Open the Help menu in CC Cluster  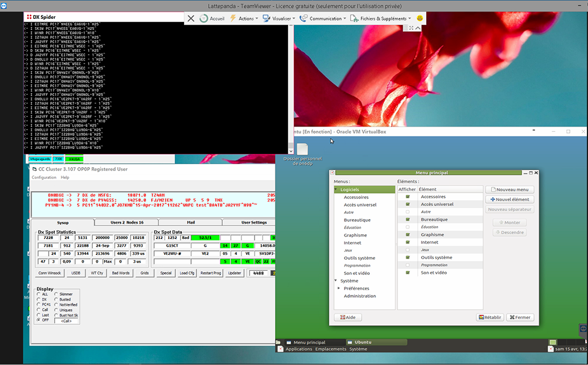(x=65, y=177)
